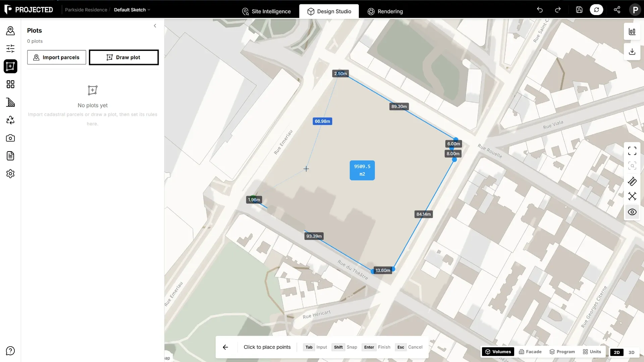Click the download icon on map
This screenshot has height=362, width=644.
coord(632,52)
